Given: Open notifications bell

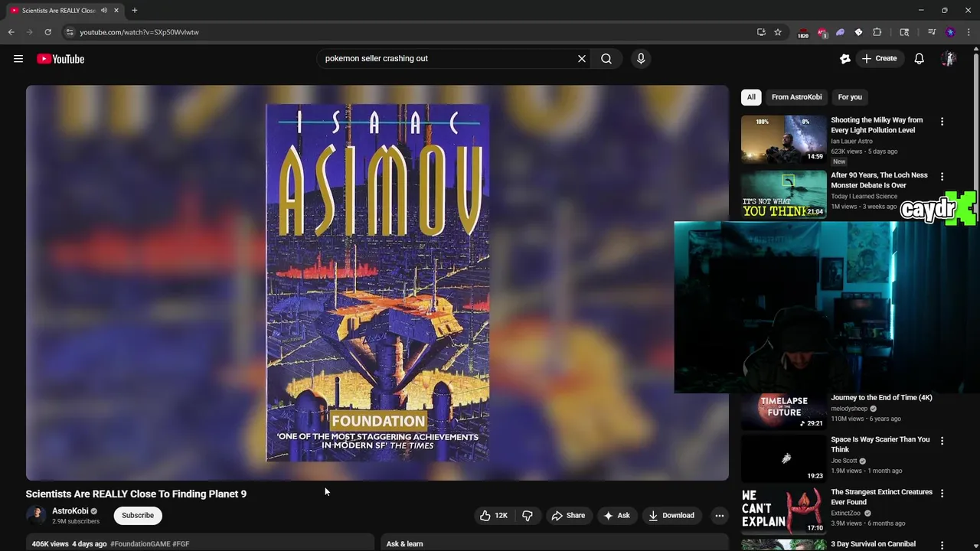Looking at the screenshot, I should [x=920, y=59].
